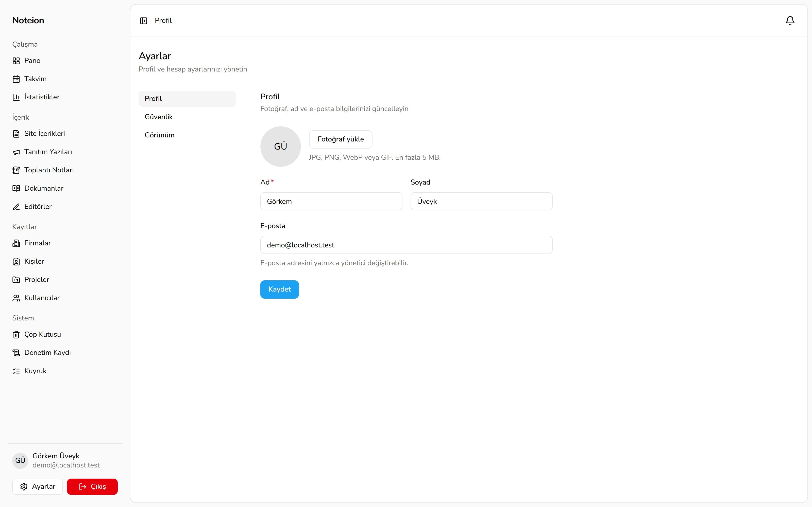Open Dökümanlar book icon
The image size is (812, 507).
point(16,188)
